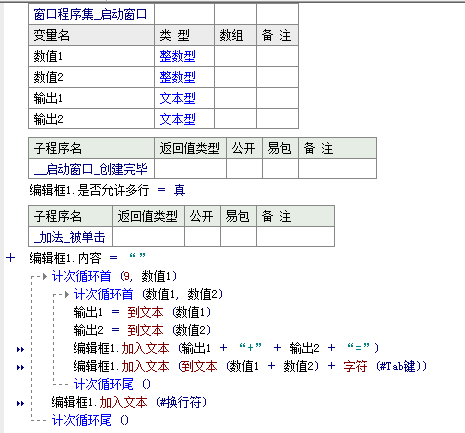The image size is (465, 433).
Task: Click the empty 数组 cell in 数值1 row
Action: [x=235, y=56]
